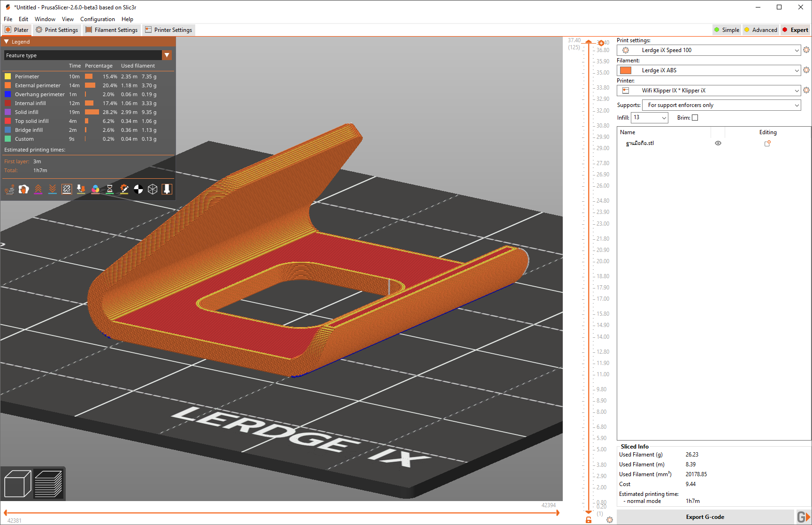Click the External perimeter legend row
812x525 pixels.
pos(88,85)
